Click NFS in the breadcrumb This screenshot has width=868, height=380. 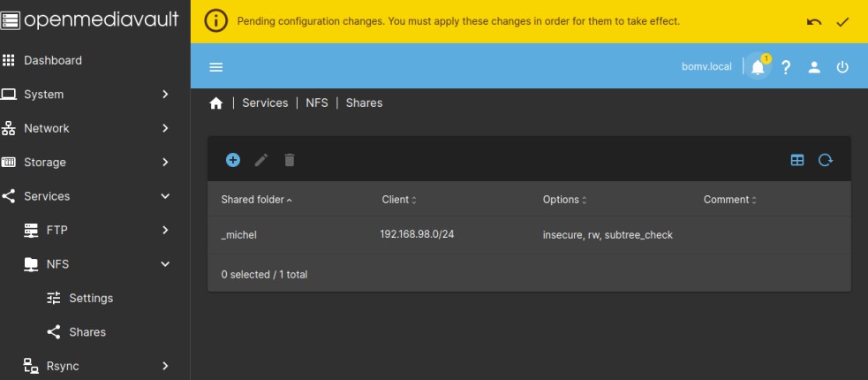[x=317, y=103]
